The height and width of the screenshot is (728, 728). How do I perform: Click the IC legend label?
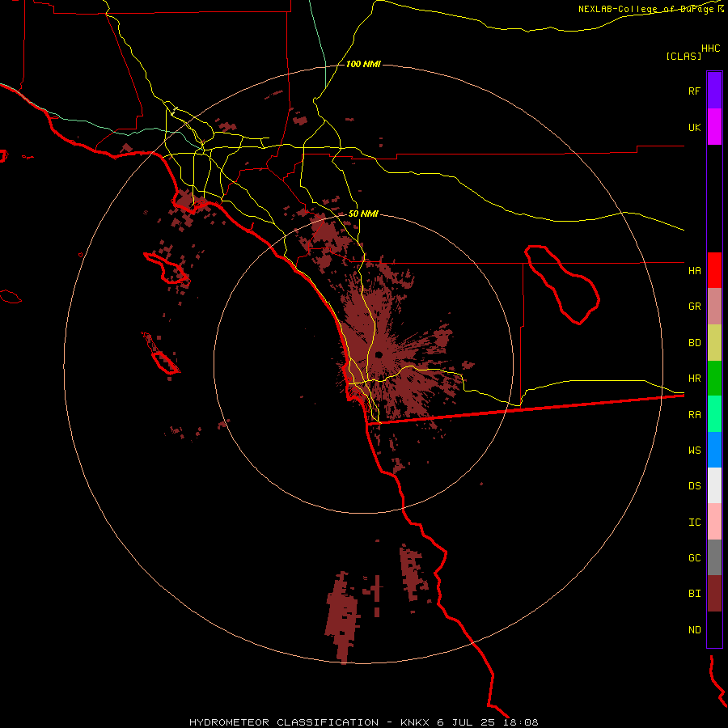coord(694,523)
